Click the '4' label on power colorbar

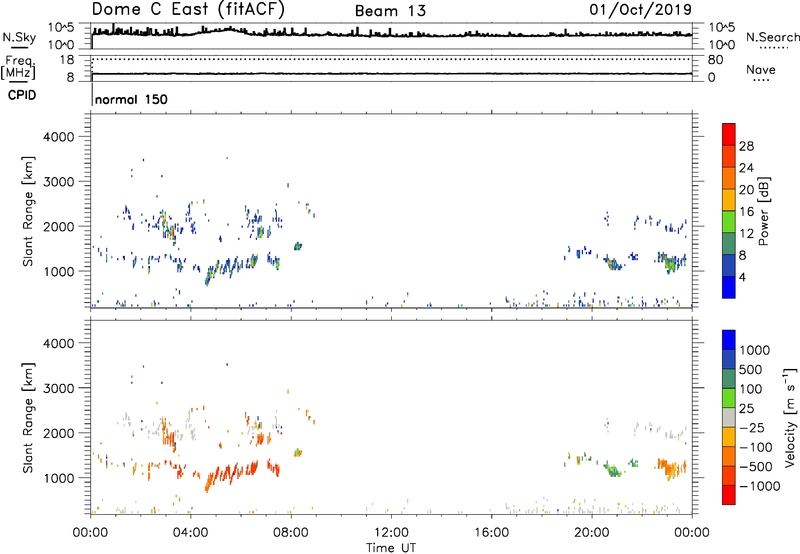(742, 277)
